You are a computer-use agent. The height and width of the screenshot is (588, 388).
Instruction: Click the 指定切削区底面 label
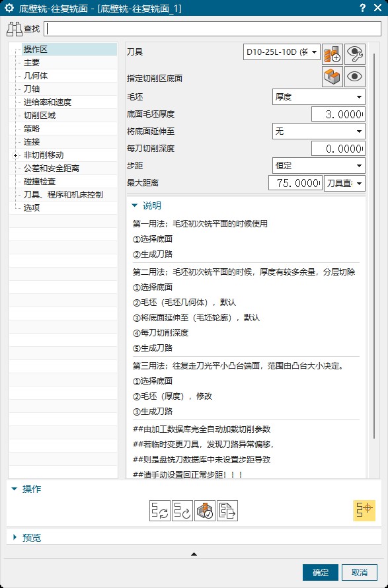155,79
